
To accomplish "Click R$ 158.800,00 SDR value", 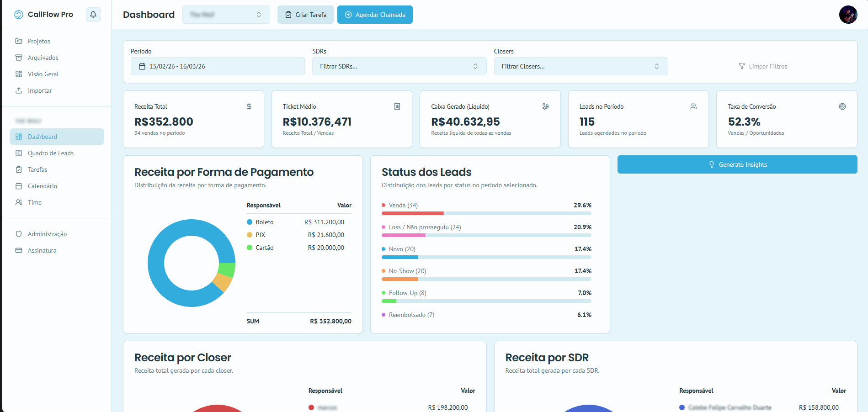I will (819, 407).
